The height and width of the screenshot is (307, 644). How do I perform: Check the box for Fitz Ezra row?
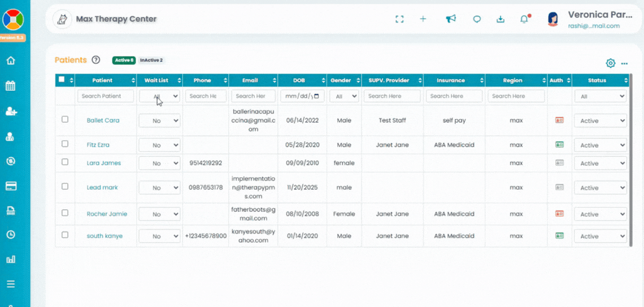(65, 144)
